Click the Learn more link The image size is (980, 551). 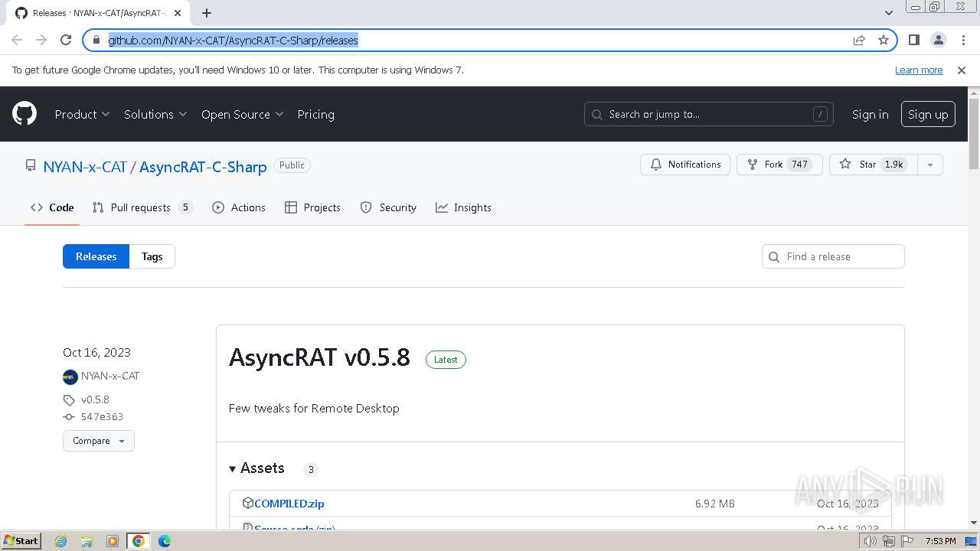pos(919,70)
